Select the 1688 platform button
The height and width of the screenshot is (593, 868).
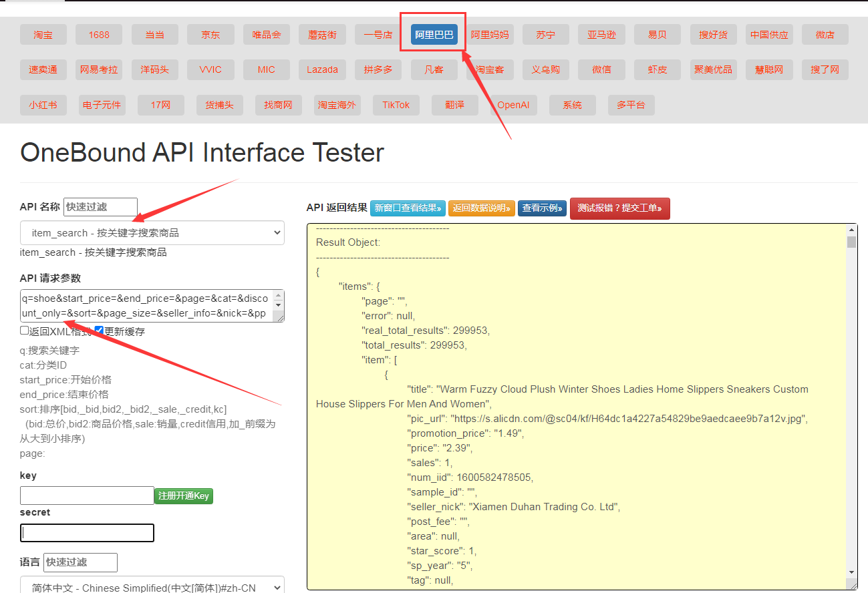pyautogui.click(x=99, y=35)
